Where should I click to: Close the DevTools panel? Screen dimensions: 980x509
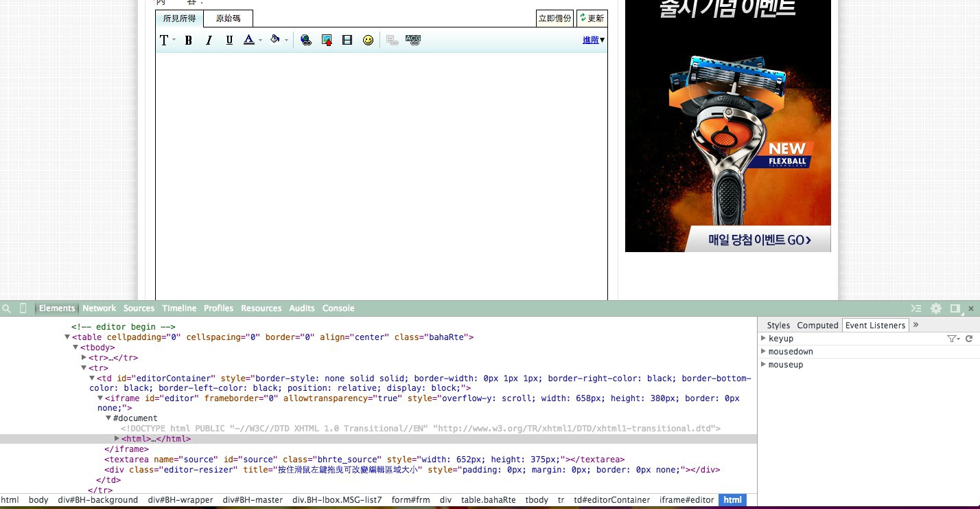click(x=971, y=308)
